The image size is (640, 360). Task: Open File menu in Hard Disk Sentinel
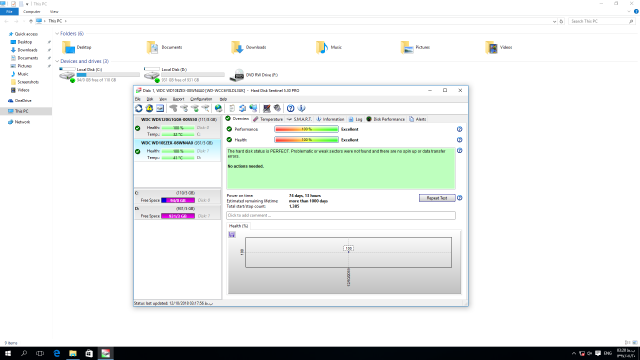(138, 99)
